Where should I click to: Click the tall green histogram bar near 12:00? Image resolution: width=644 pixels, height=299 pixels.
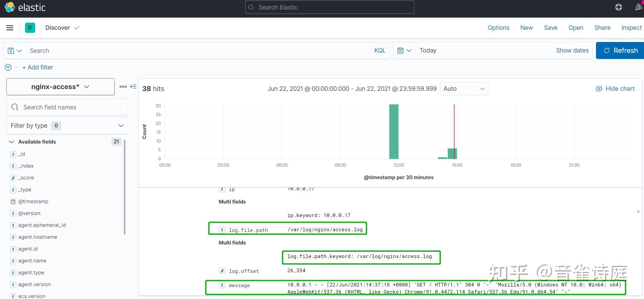tap(394, 131)
